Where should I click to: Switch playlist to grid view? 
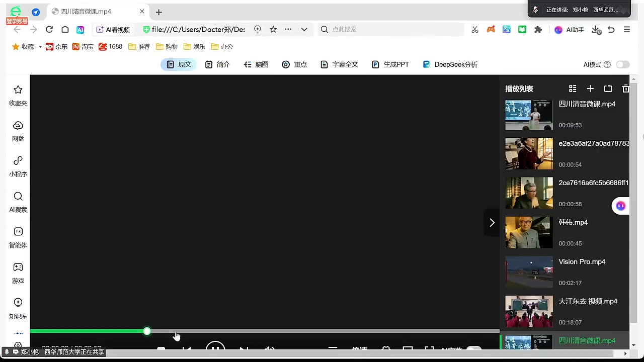click(573, 89)
